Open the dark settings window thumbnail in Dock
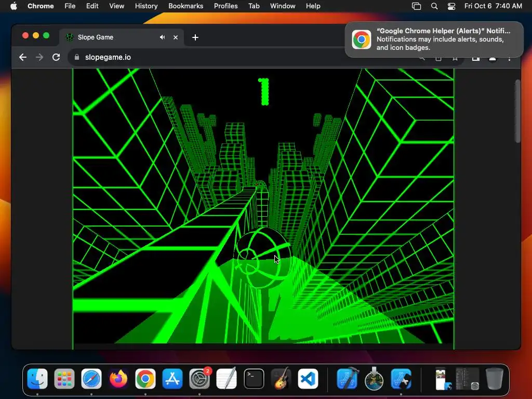This screenshot has height=399, width=532. (468, 379)
